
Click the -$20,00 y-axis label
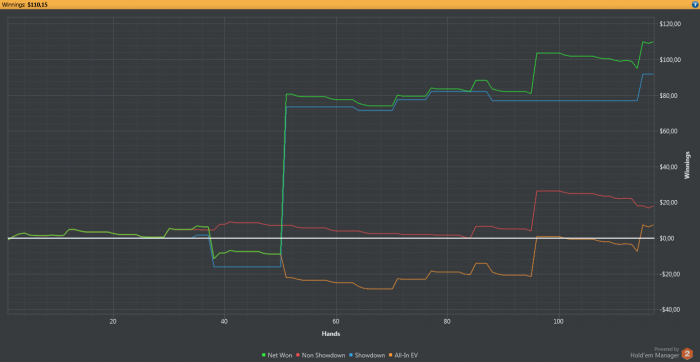(670, 274)
